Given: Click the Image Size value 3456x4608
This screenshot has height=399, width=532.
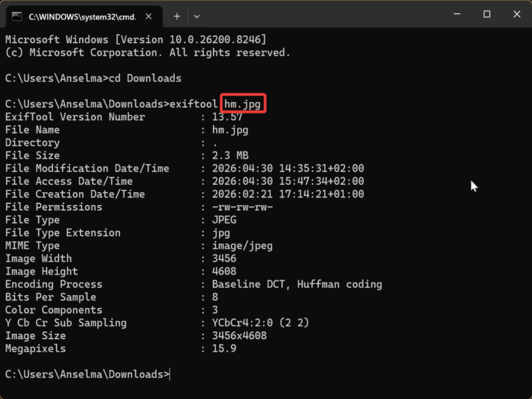Looking at the screenshot, I should (239, 336).
